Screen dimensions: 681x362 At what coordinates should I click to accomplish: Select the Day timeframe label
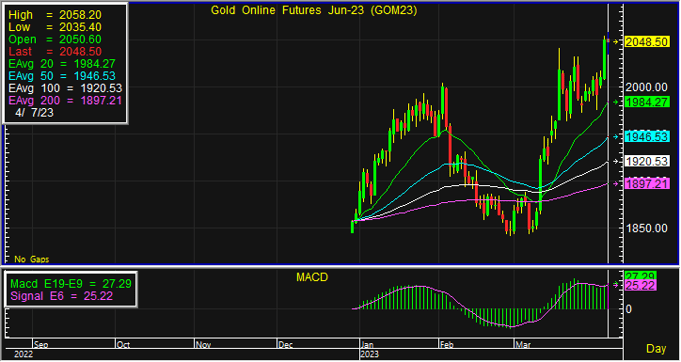[x=656, y=349]
